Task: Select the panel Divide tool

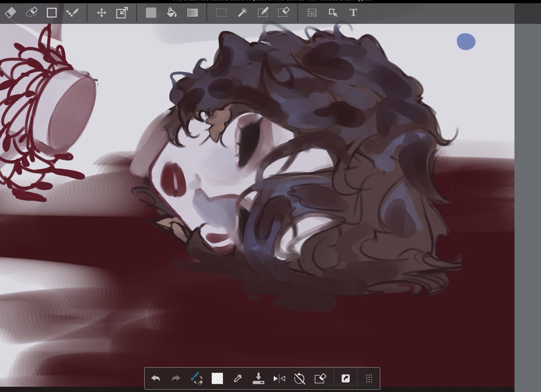Action: point(312,13)
